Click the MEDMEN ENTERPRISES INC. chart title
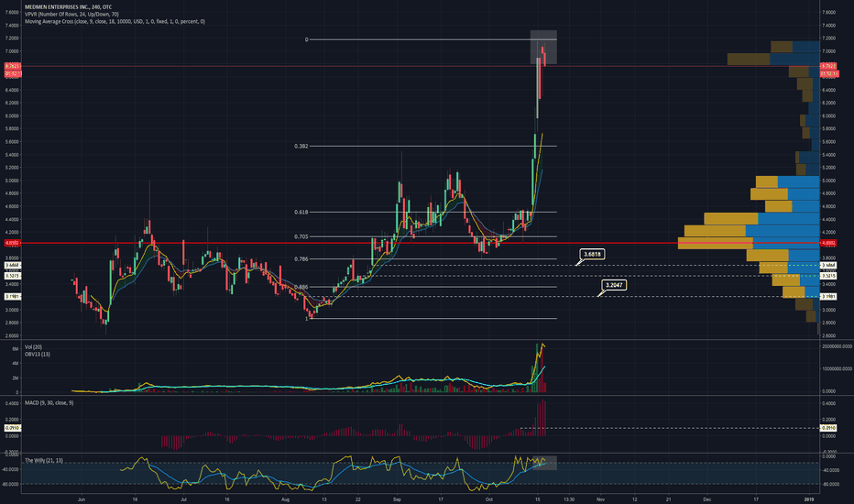The height and width of the screenshot is (504, 854). coord(68,7)
